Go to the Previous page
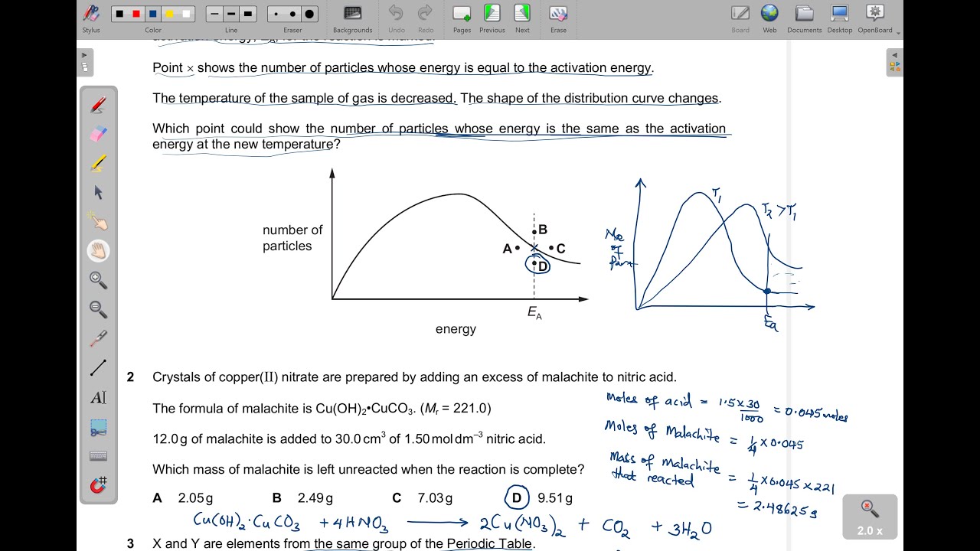This screenshot has height=551, width=980. click(492, 18)
